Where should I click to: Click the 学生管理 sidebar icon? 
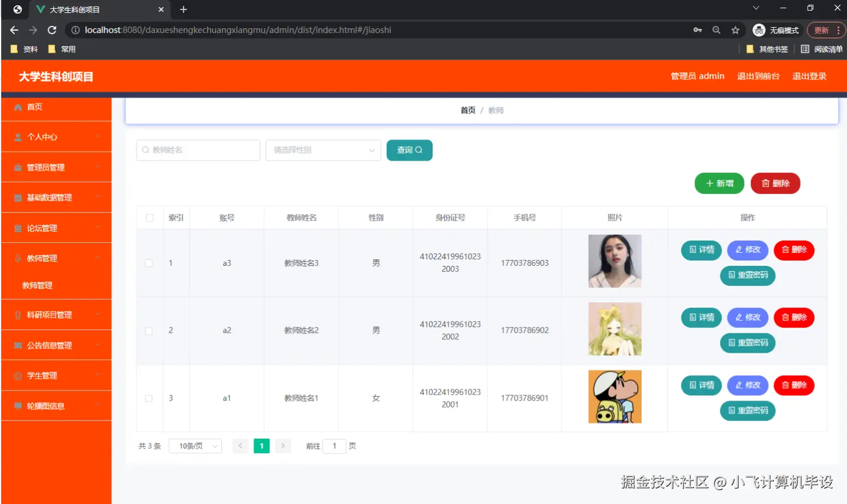17,375
